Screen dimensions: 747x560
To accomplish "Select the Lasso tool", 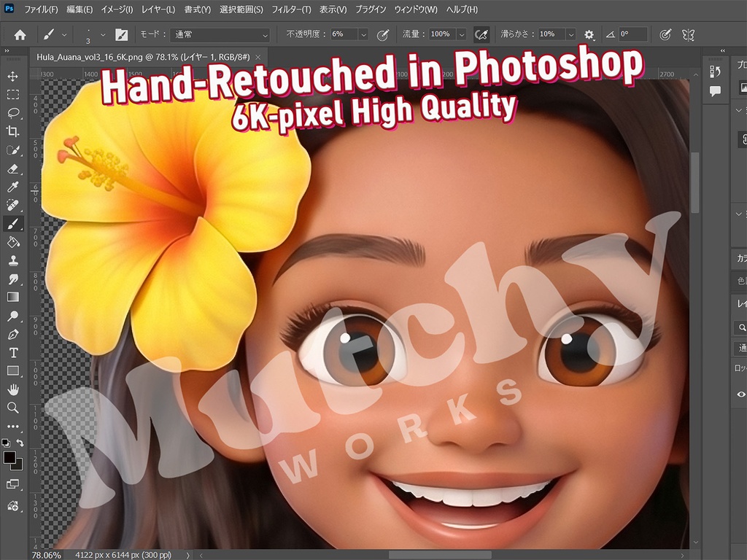I will (x=13, y=113).
